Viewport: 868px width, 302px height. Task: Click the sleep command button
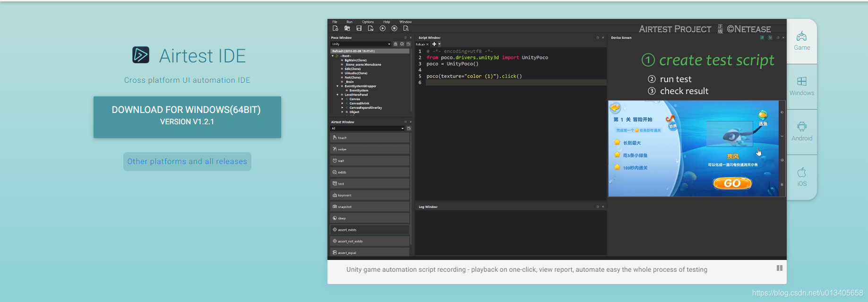click(370, 218)
